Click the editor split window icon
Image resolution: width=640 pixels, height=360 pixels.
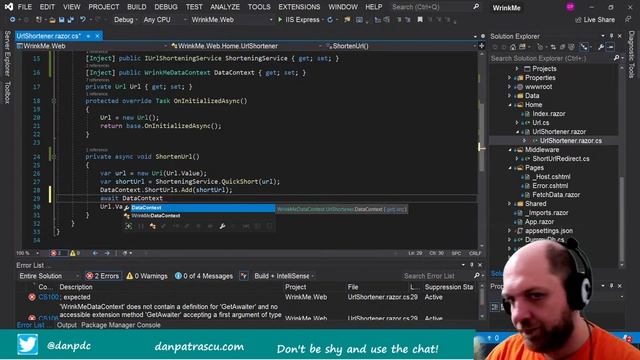(482, 46)
